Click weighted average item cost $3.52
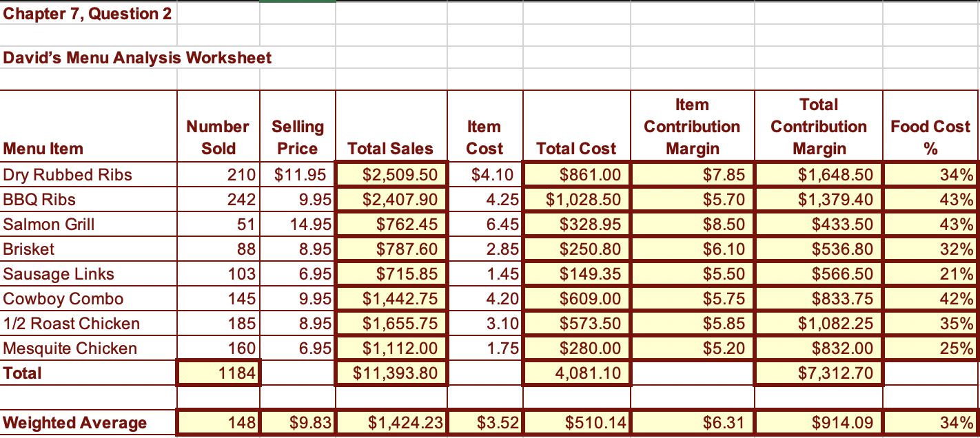Viewport: 980px width, 438px height. tap(485, 422)
